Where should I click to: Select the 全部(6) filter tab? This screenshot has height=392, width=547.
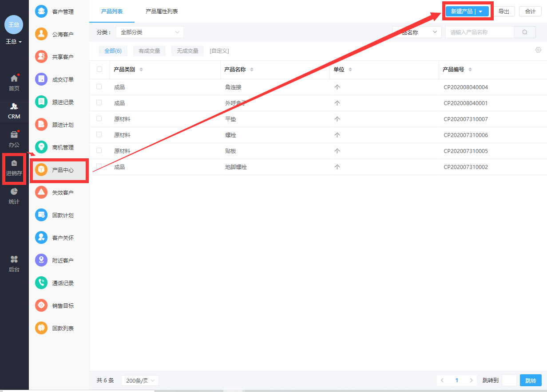coord(113,51)
